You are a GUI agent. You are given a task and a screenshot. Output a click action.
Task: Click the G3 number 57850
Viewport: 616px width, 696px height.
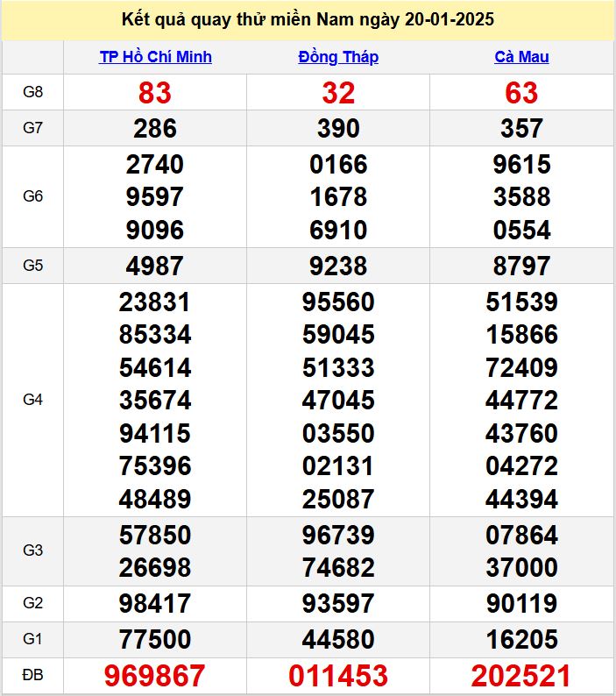pos(155,535)
